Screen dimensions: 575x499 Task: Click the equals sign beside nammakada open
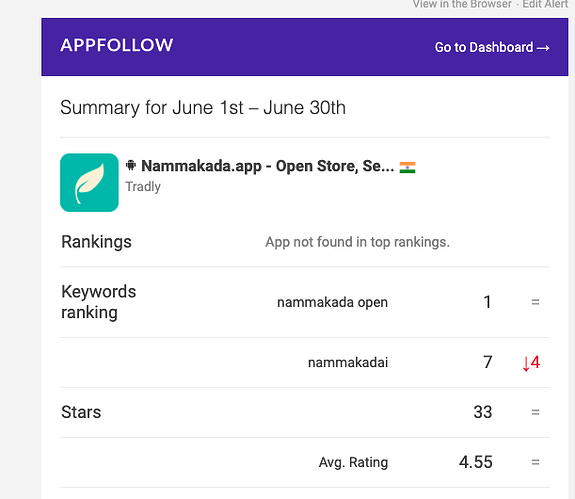535,302
